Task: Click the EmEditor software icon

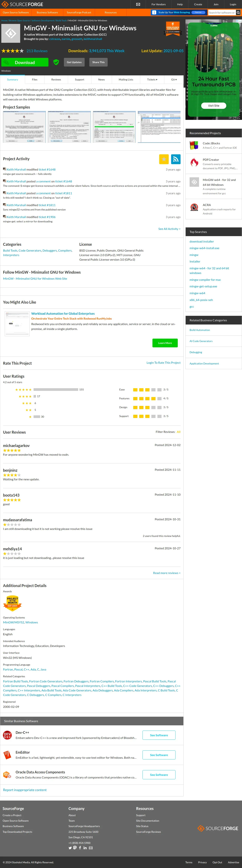Action: [7, 755]
